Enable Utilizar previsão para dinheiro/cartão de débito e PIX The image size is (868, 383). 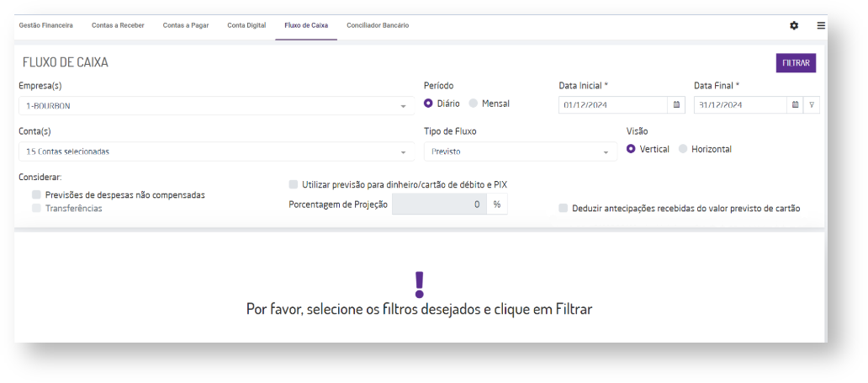pos(293,184)
